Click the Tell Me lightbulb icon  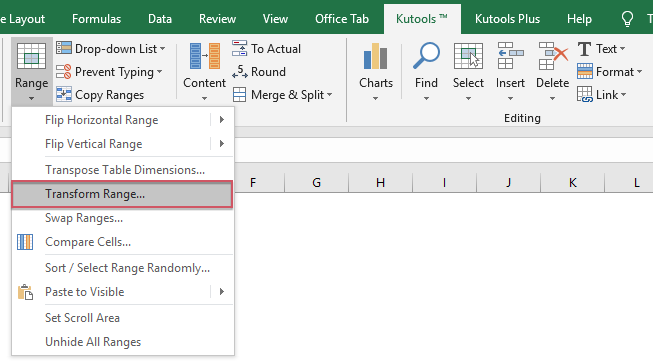point(627,19)
